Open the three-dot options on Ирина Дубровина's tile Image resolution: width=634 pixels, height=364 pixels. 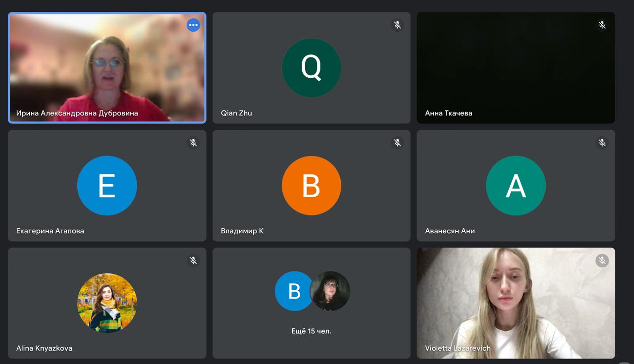tap(193, 25)
